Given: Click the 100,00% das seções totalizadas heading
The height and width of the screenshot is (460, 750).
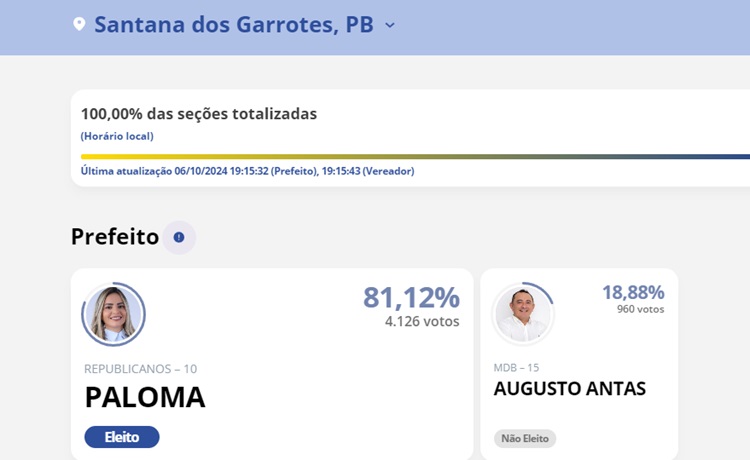Looking at the screenshot, I should (199, 114).
